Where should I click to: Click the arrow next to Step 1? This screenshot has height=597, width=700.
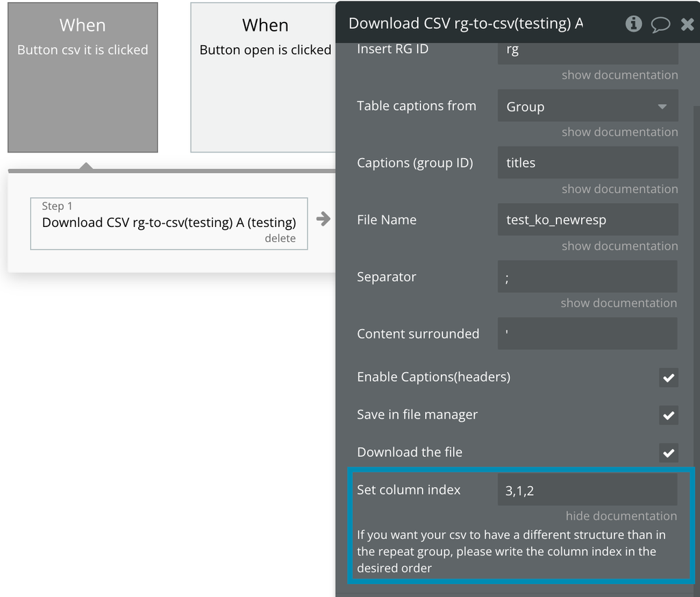(x=323, y=219)
